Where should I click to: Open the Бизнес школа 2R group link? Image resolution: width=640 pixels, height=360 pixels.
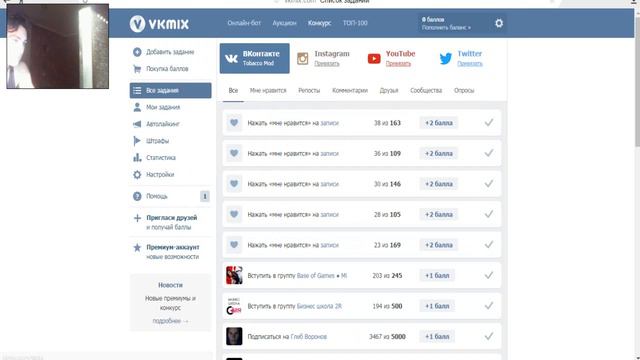(x=319, y=306)
